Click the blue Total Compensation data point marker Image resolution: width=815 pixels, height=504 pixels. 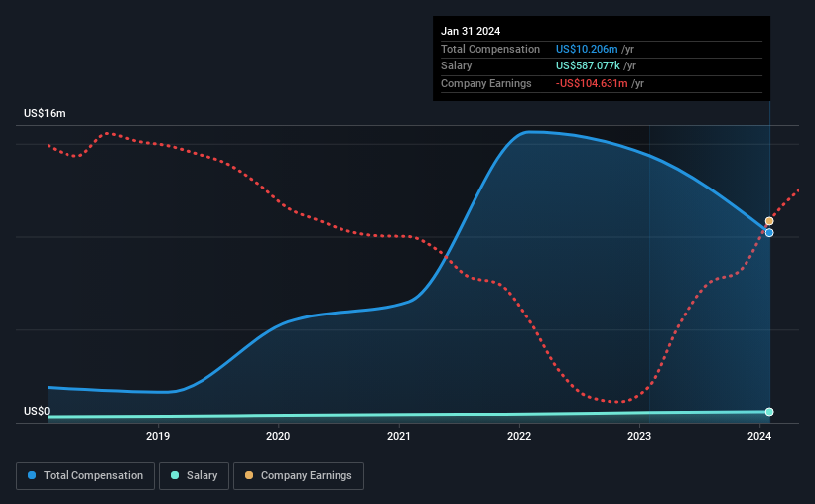(769, 233)
